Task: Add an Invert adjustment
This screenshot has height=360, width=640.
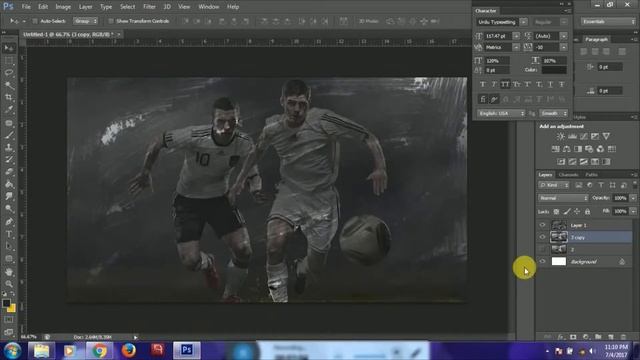Action: coord(561,162)
